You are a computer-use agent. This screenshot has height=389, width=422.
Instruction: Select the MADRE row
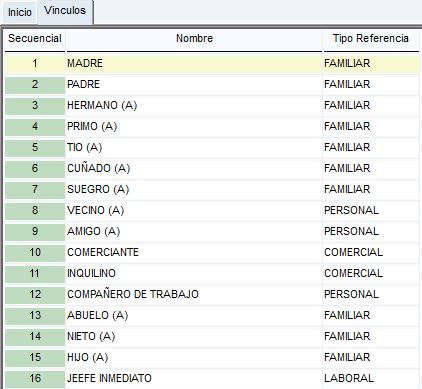[x=212, y=63]
